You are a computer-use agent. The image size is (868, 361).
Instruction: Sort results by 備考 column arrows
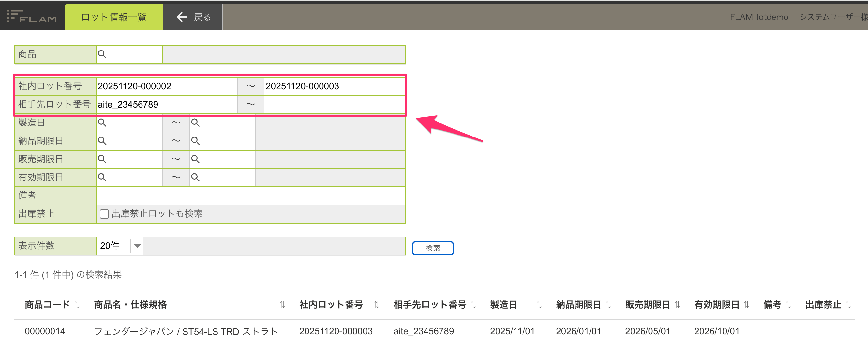tap(788, 304)
